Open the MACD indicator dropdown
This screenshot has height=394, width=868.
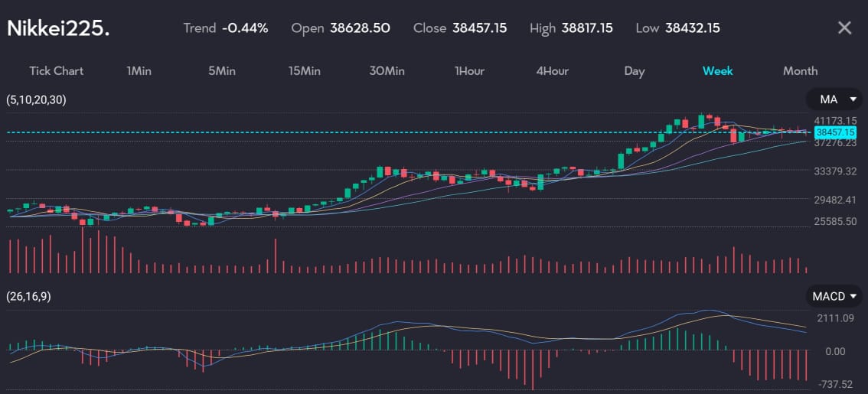(x=834, y=296)
